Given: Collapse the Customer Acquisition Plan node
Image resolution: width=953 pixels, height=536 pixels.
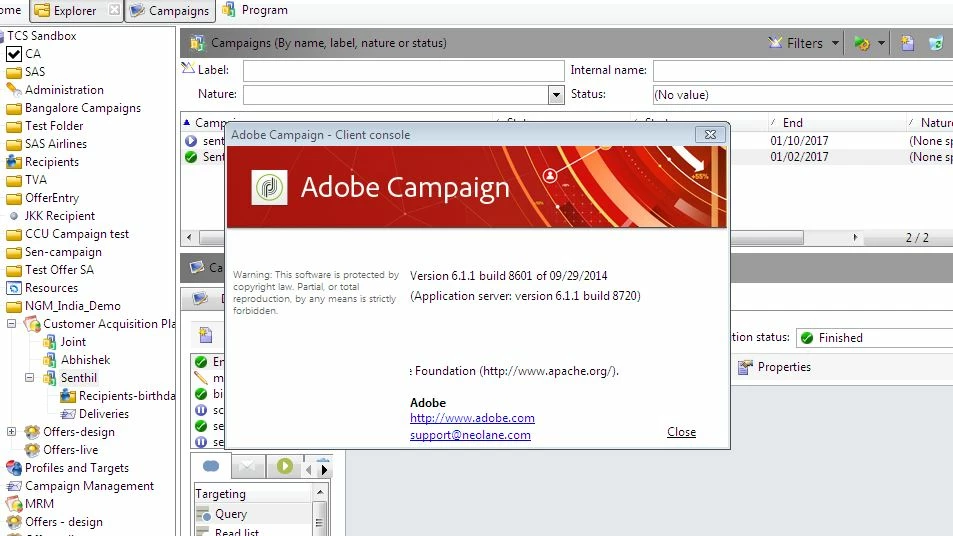Looking at the screenshot, I should (x=11, y=324).
